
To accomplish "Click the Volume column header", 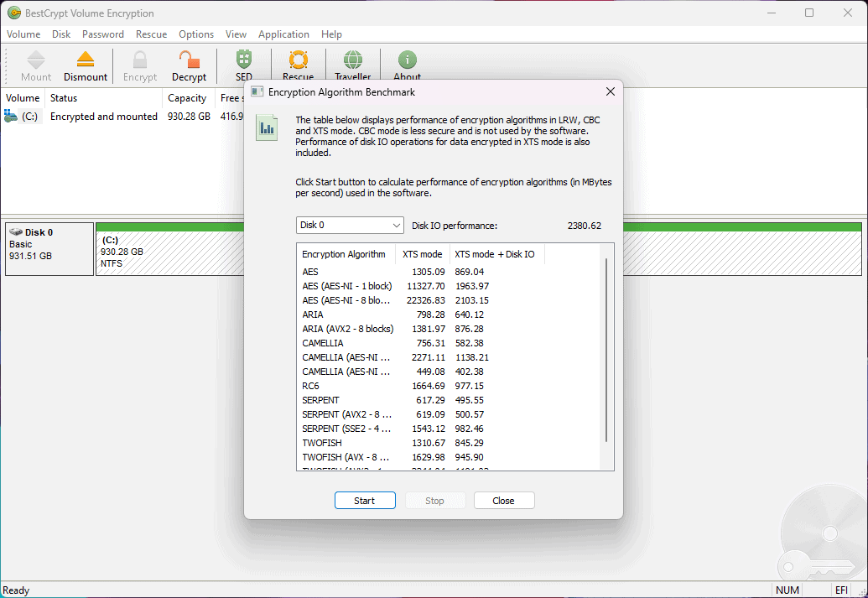I will tap(23, 98).
